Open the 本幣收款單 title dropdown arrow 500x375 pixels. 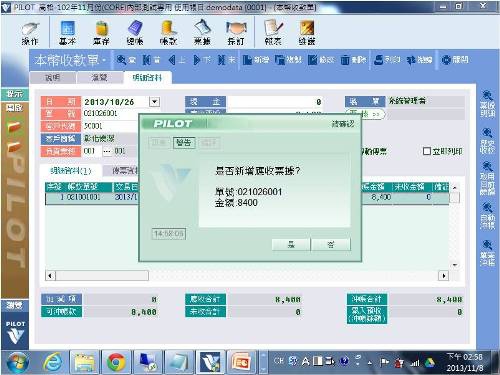[105, 60]
